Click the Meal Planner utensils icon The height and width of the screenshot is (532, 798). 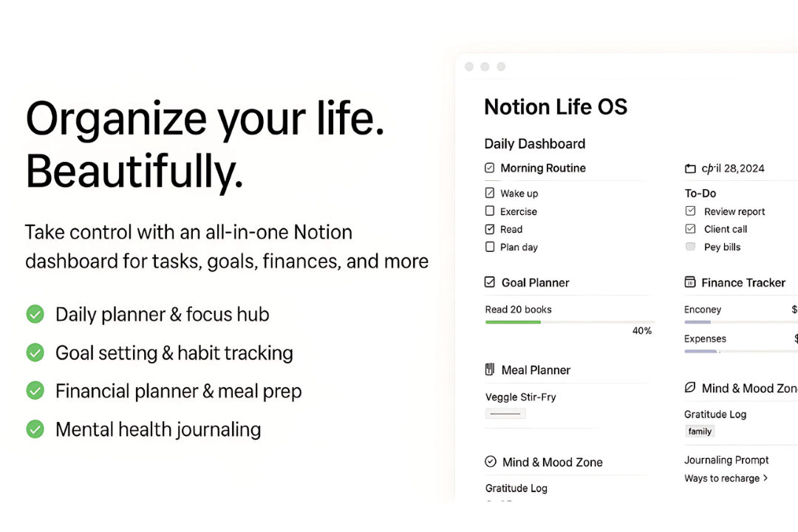tap(490, 369)
